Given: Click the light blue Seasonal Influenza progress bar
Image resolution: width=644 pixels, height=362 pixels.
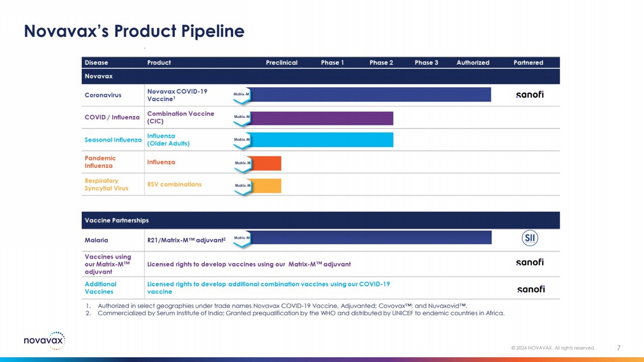Looking at the screenshot, I should tap(322, 140).
